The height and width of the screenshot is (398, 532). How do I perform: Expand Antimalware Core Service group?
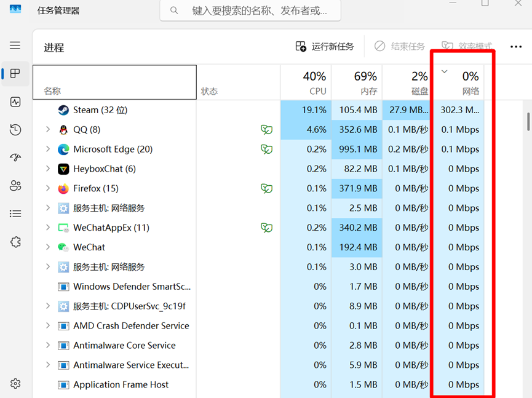click(48, 346)
